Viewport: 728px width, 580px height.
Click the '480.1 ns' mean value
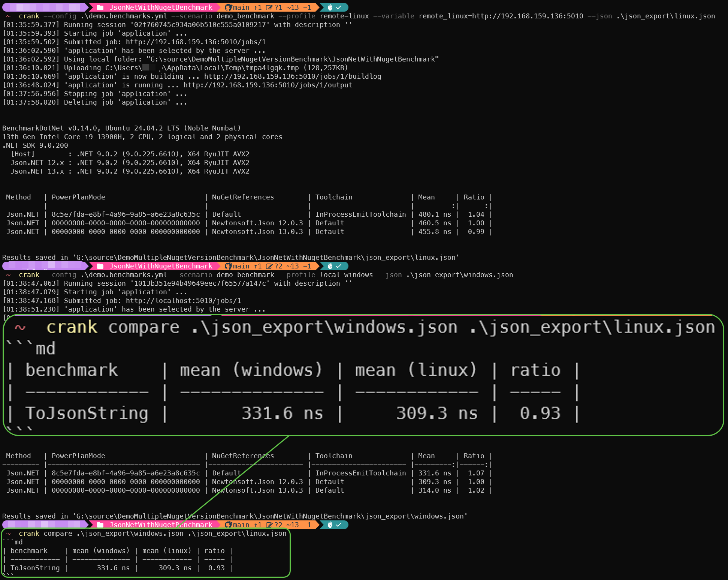point(435,214)
